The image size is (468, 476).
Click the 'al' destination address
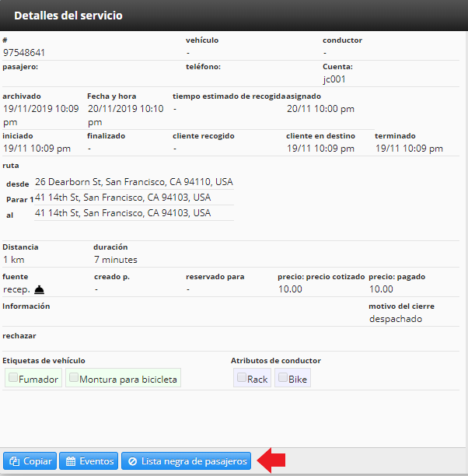[x=123, y=213]
